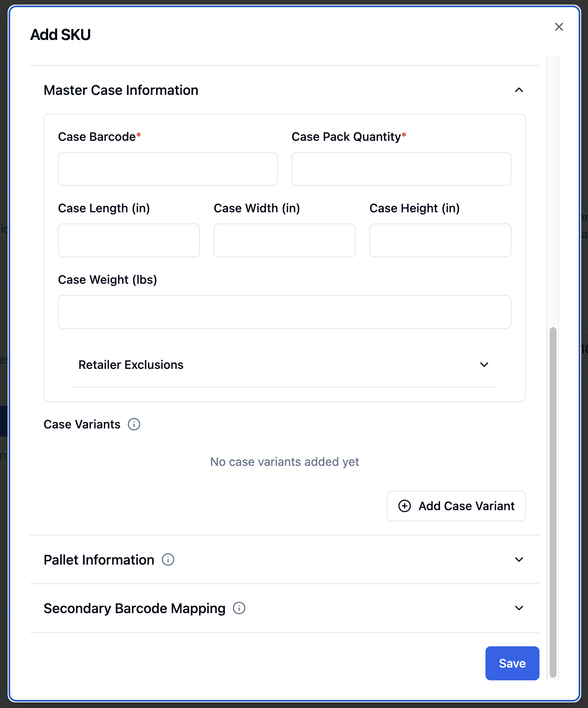Focus the Case Pack Quantity field
This screenshot has height=708, width=588.
click(401, 169)
